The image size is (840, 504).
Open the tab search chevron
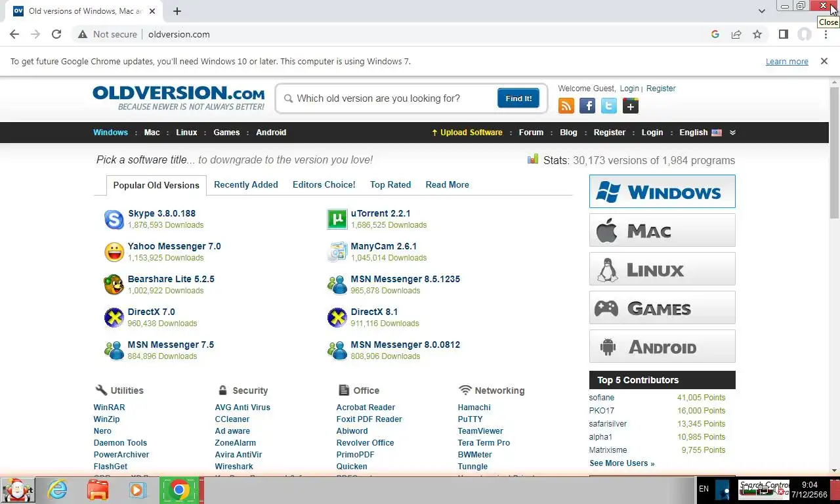pos(761,11)
